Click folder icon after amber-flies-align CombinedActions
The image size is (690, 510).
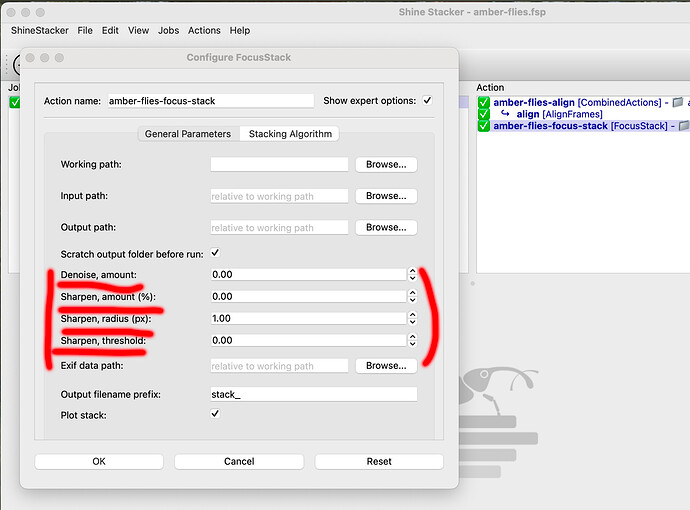[x=677, y=103]
